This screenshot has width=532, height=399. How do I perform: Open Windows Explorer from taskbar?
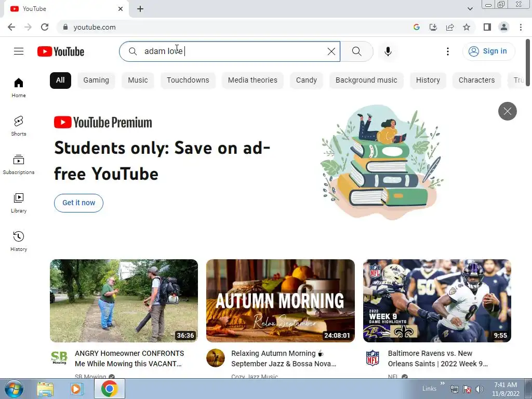point(45,390)
